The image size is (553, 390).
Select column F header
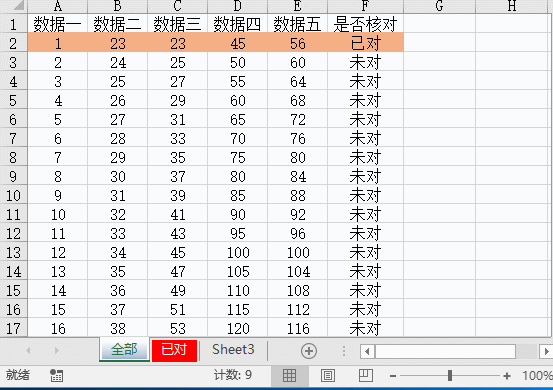pos(365,6)
